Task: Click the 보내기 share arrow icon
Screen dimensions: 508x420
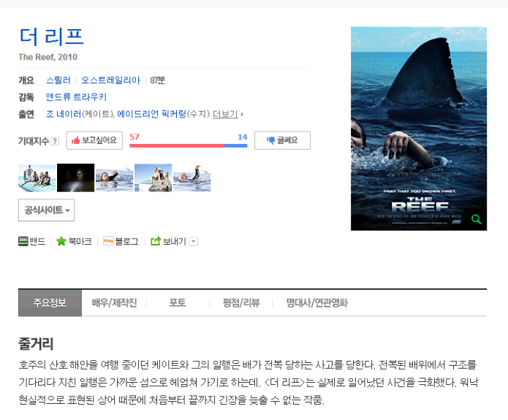Action: pyautogui.click(x=155, y=241)
